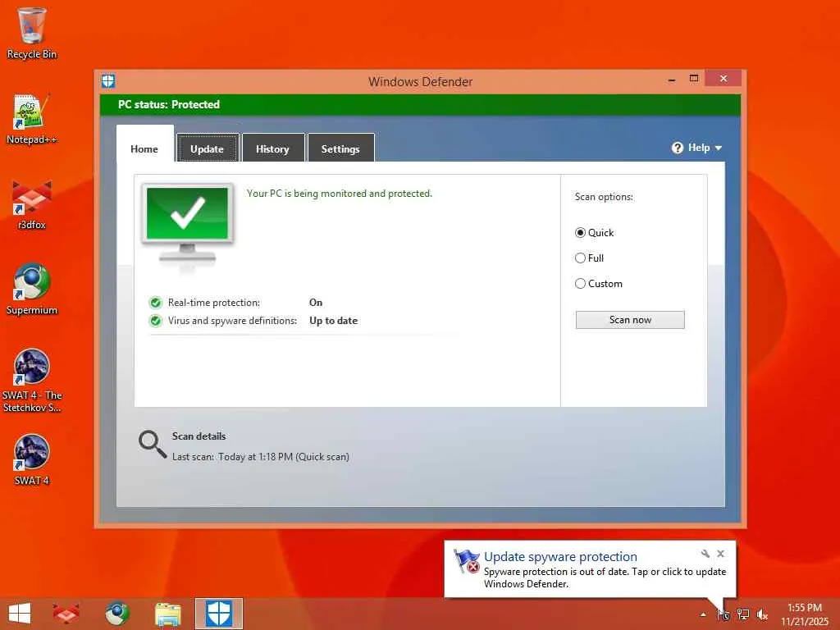Open the Recycle Bin desktop icon

click(x=32, y=33)
